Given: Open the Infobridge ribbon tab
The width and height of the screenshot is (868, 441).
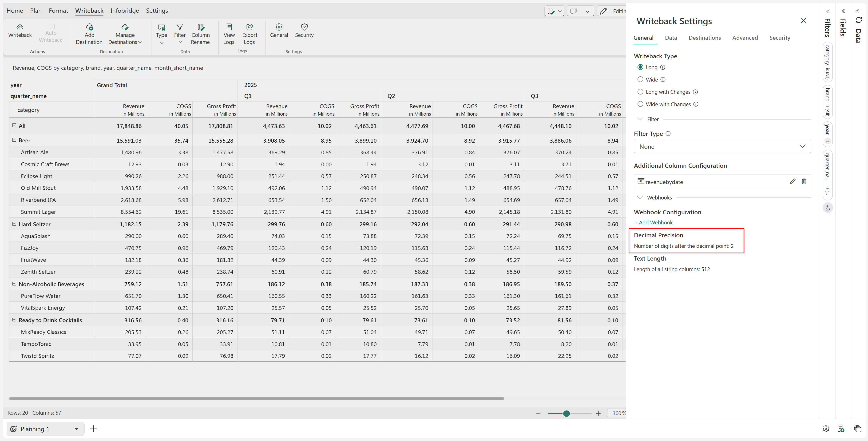Looking at the screenshot, I should point(124,10).
